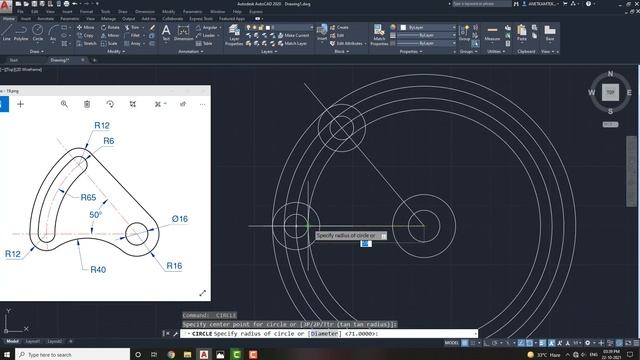The image size is (640, 360).
Task: Click the new drawing tab plus button
Action: 94,60
